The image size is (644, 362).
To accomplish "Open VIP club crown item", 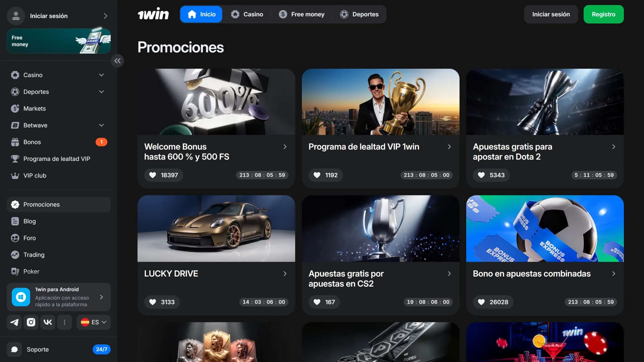I will (59, 175).
